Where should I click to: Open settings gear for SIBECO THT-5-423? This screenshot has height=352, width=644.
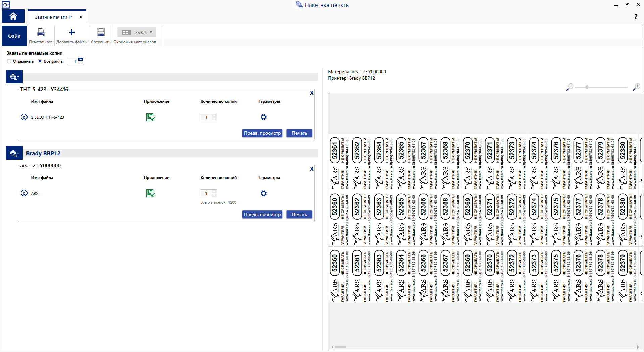[264, 117]
